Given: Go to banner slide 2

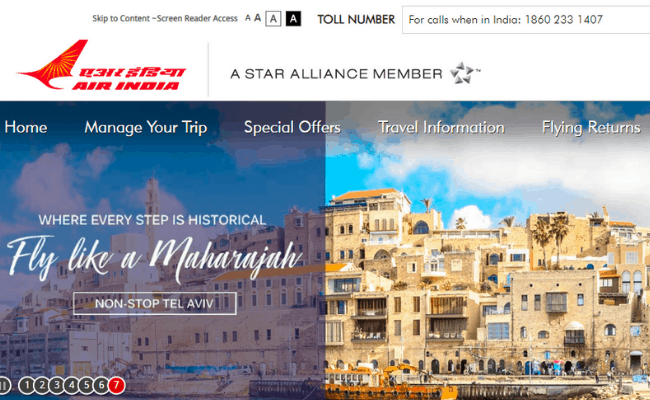Looking at the screenshot, I should pyautogui.click(x=42, y=385).
